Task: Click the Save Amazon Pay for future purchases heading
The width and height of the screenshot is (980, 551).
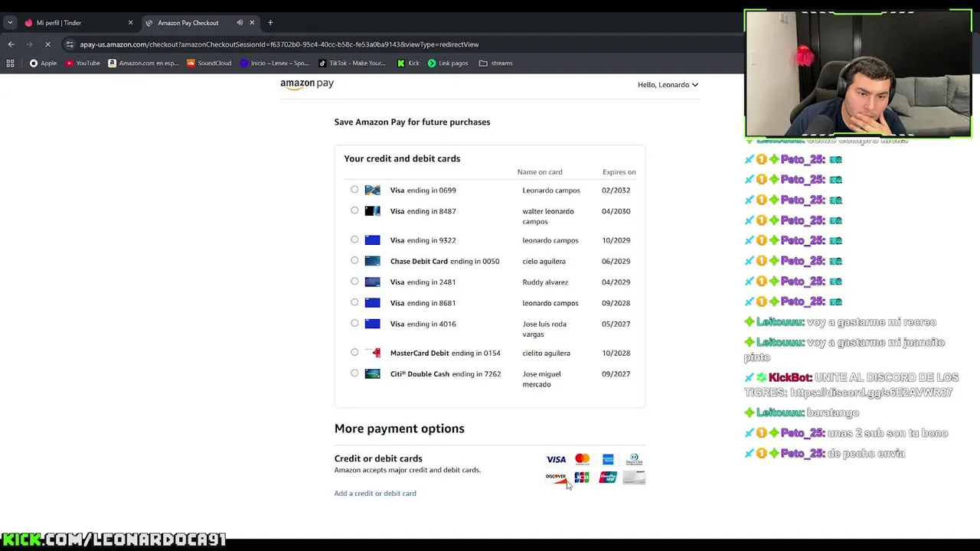Action: point(412,122)
